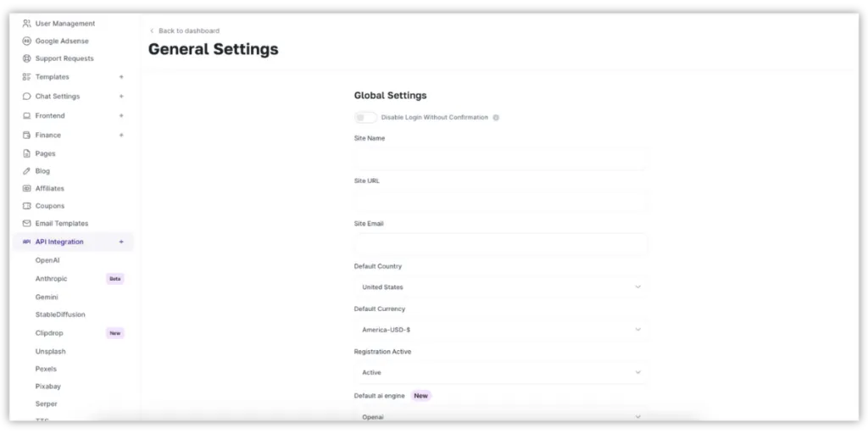Select Gemini under API Integration
This screenshot has width=868, height=434.
point(47,298)
